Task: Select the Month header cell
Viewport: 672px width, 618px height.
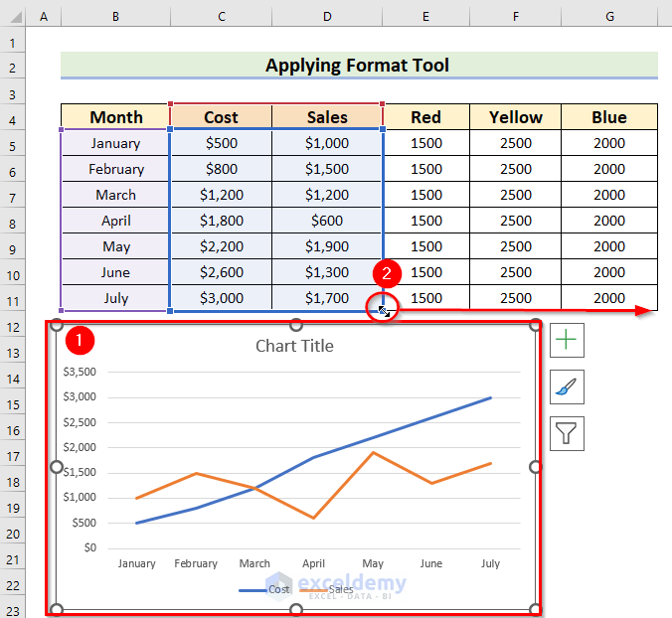Action: (115, 117)
